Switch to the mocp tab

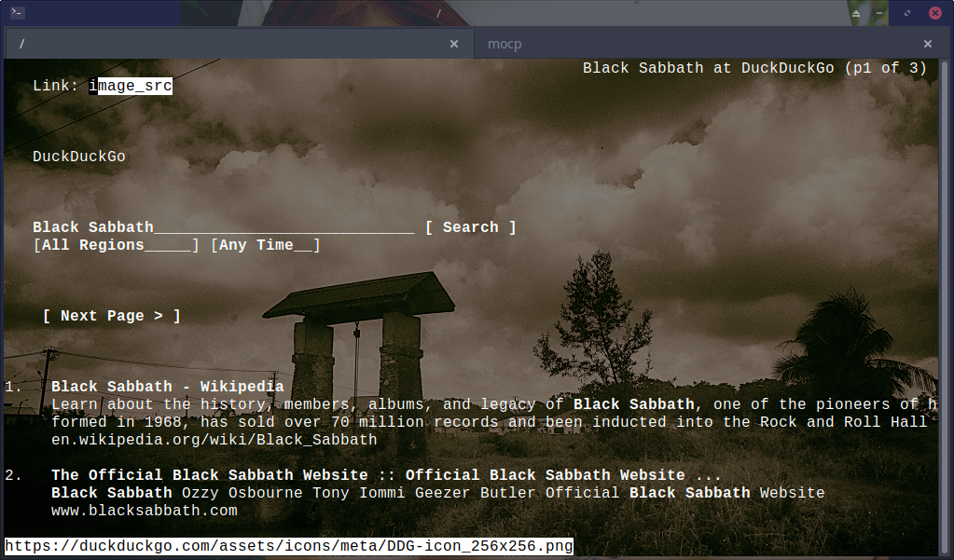point(708,44)
